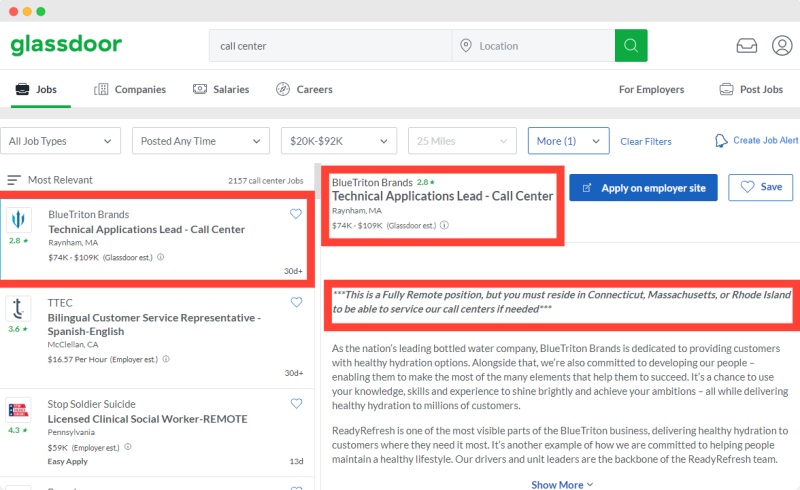Click the Post Jobs icon
The image size is (800, 490).
coord(726,89)
